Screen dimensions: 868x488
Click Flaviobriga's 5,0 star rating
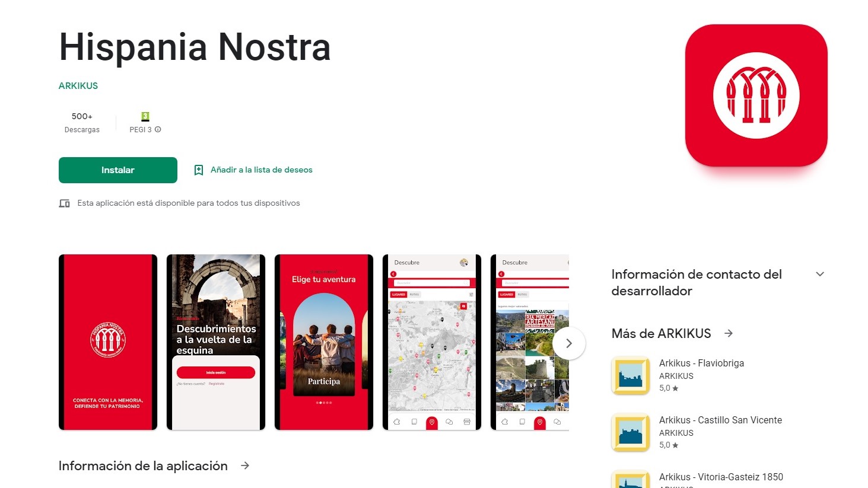[x=669, y=388]
